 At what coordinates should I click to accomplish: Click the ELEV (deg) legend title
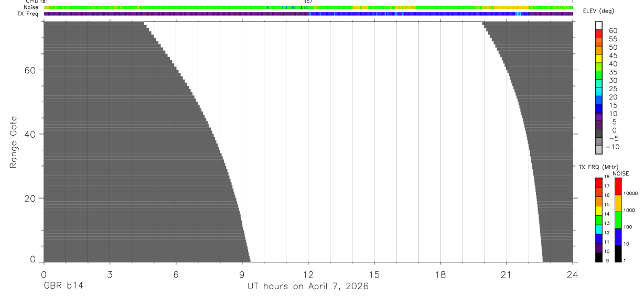coord(598,12)
